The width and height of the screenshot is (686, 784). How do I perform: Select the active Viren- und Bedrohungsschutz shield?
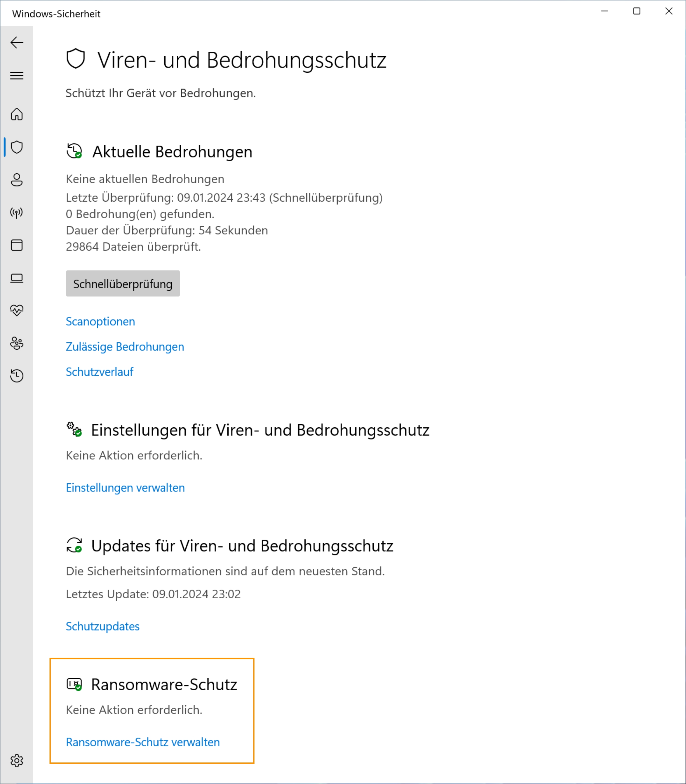tap(17, 147)
